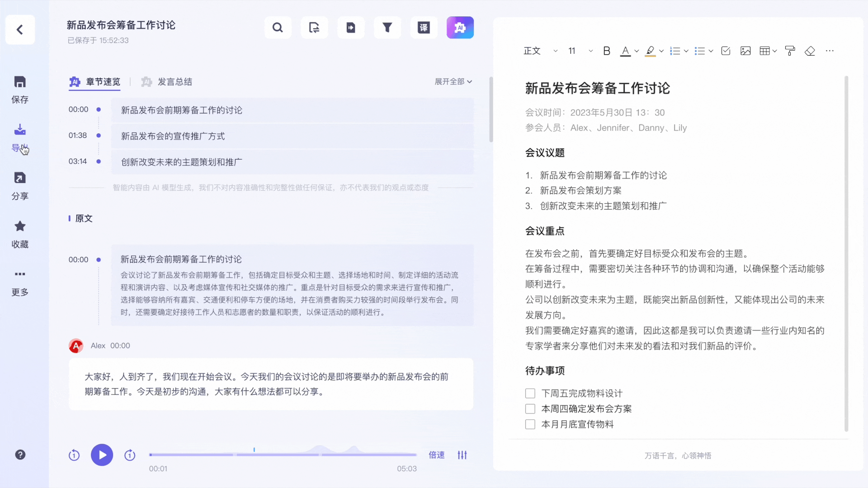Expand the font size 11 dropdown
The height and width of the screenshot is (488, 868).
click(x=579, y=51)
